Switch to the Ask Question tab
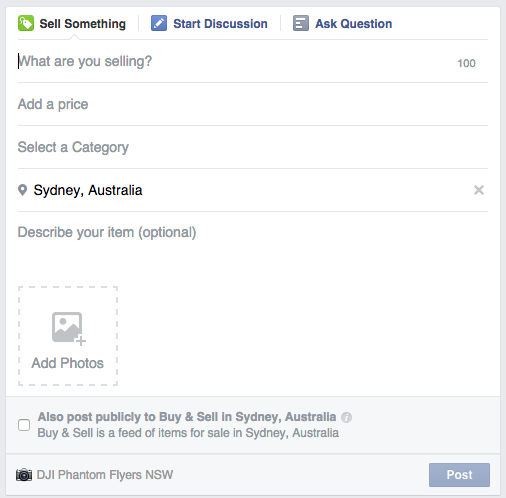Image resolution: width=506 pixels, height=498 pixels. pos(353,24)
